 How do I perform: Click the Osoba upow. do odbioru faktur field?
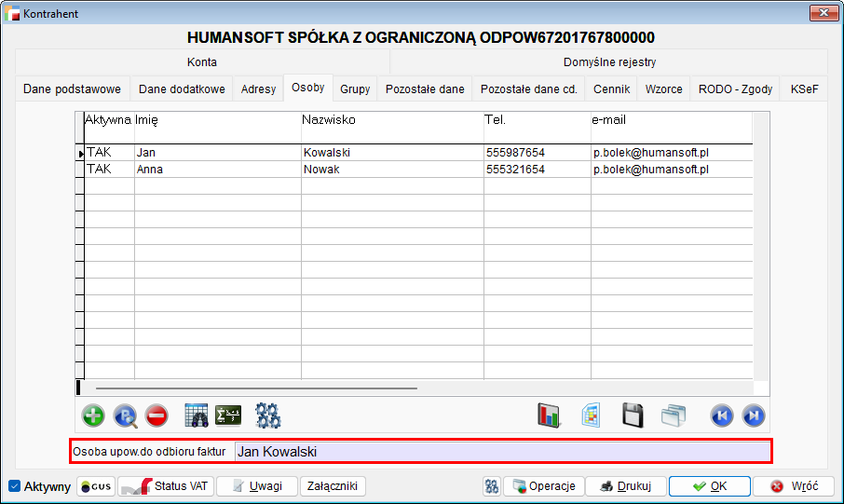[502, 452]
